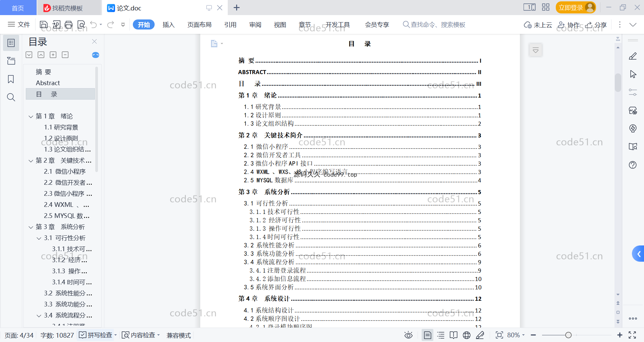
Task: Open the 插入 ribbon tab
Action: pos(168,24)
